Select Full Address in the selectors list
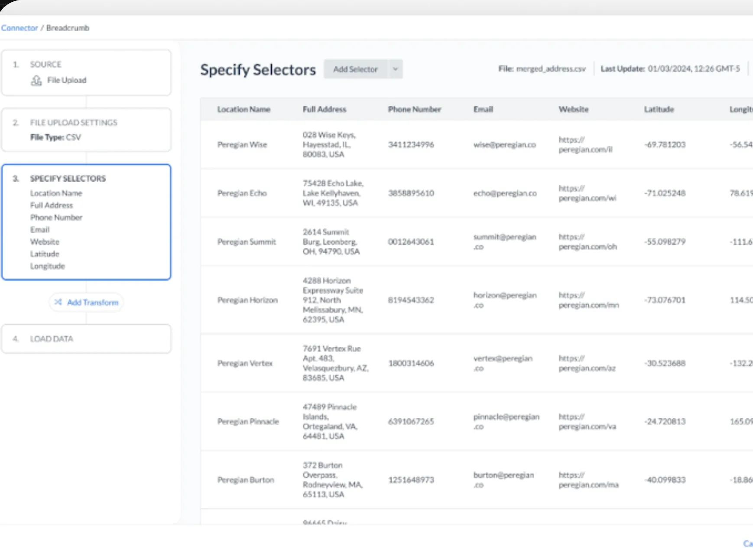 click(x=51, y=205)
